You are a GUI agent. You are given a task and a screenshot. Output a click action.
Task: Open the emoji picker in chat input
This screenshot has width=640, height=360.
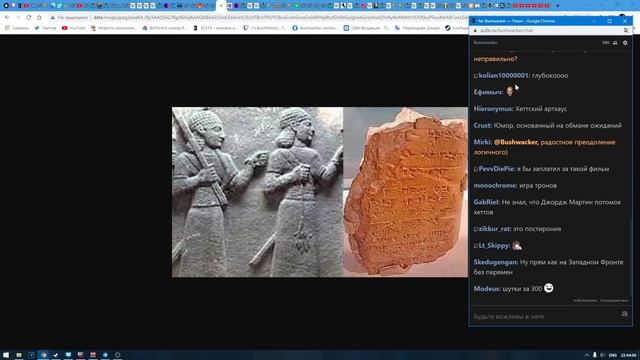click(624, 314)
